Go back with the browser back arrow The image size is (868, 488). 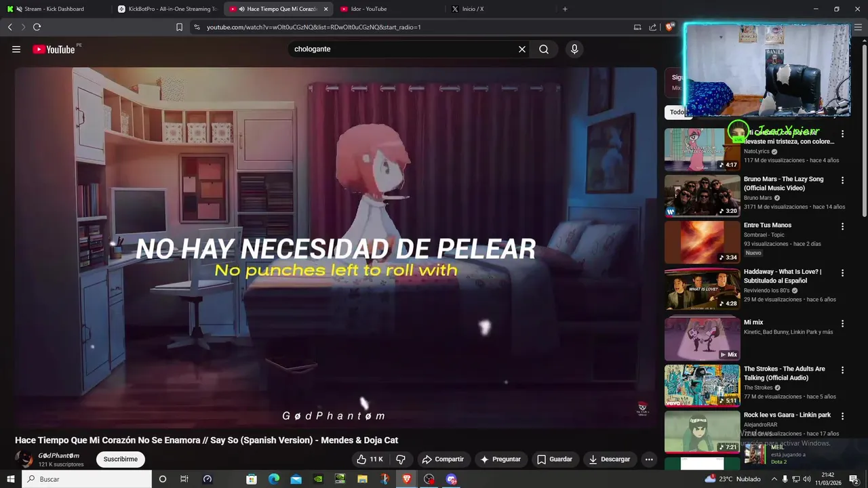click(x=10, y=27)
